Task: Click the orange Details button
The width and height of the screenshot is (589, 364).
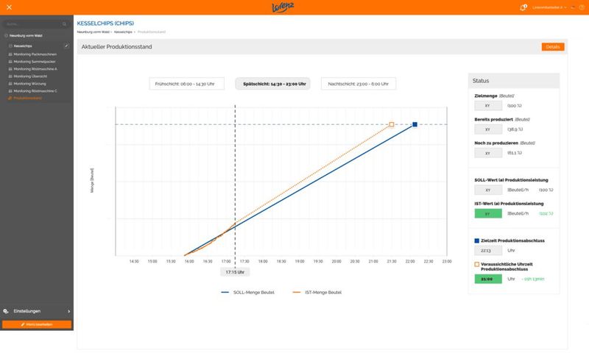Action: click(x=553, y=47)
